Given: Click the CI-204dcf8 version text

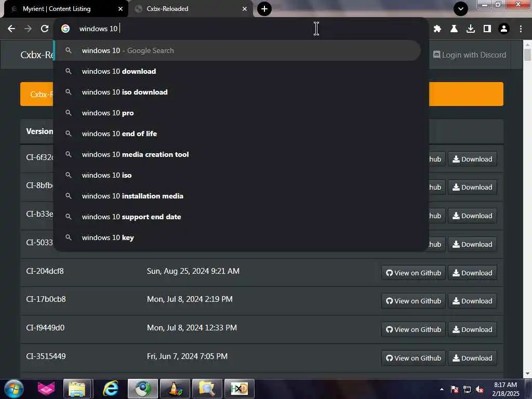Looking at the screenshot, I should click(x=45, y=271).
